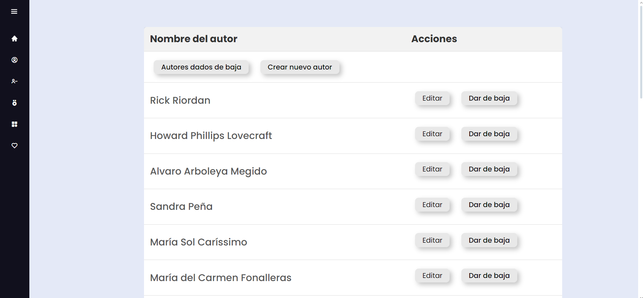The height and width of the screenshot is (298, 644).
Task: Deactivate María Sol Caríssimo
Action: point(489,241)
